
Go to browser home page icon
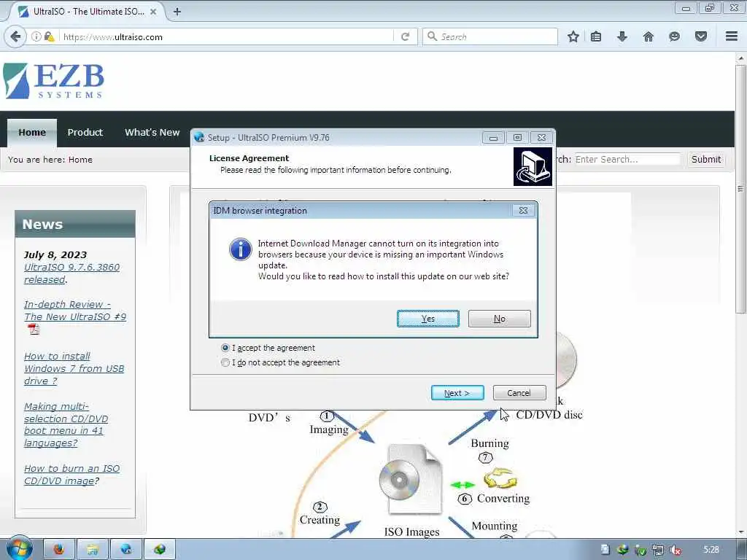coord(649,36)
